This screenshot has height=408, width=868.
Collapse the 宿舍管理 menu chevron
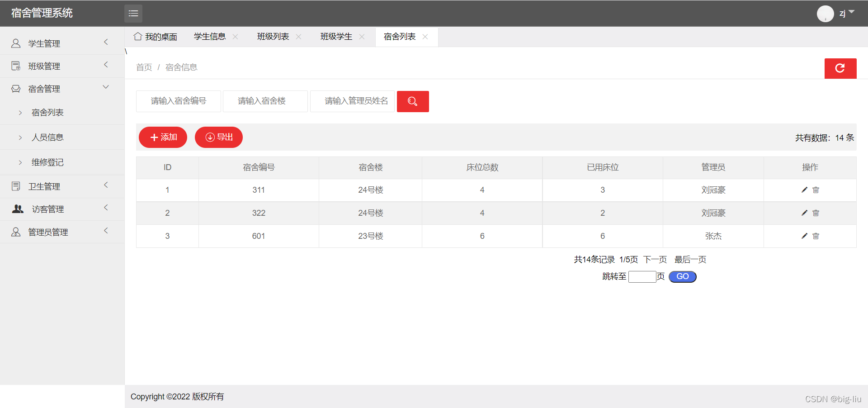[x=106, y=87]
